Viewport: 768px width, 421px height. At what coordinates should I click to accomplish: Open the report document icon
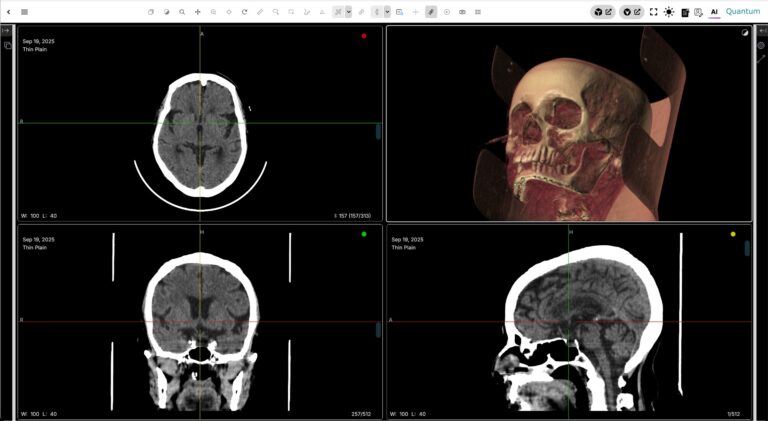(x=685, y=12)
